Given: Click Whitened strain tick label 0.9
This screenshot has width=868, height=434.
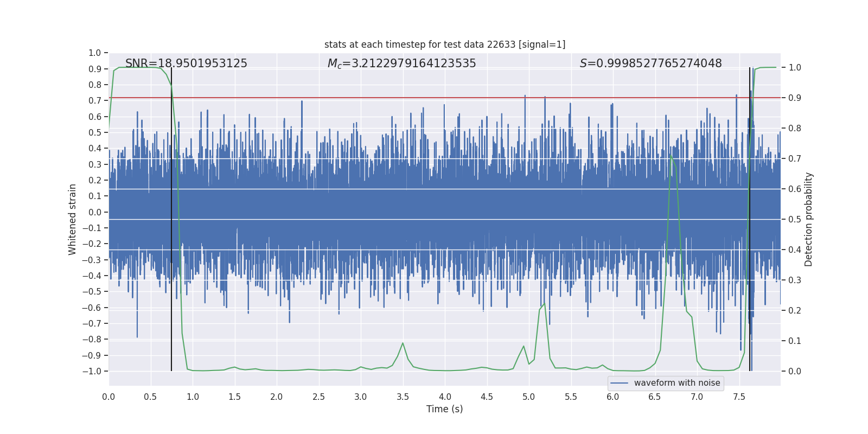Looking at the screenshot, I should (95, 69).
